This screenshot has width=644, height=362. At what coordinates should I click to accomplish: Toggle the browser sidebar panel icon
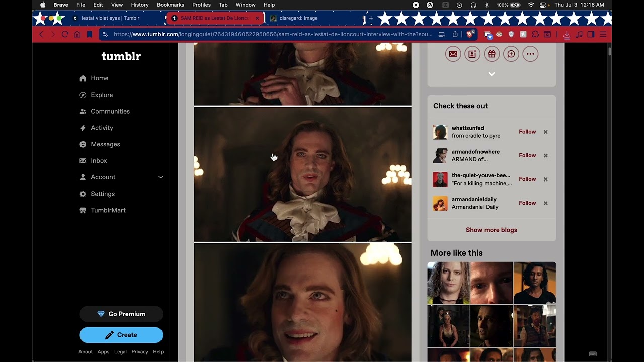(591, 34)
